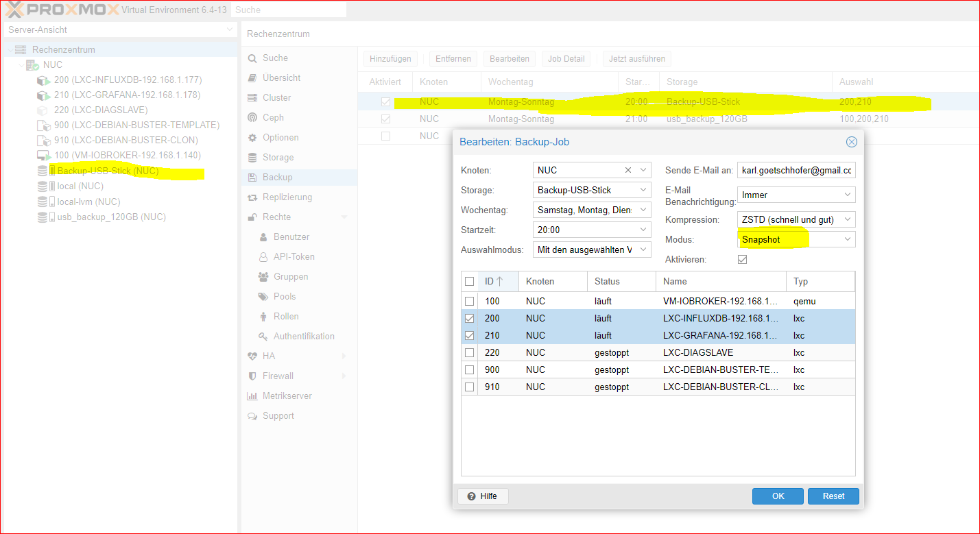Screen dimensions: 980x534
Task: Click the Reset button in dialog
Action: pos(833,496)
